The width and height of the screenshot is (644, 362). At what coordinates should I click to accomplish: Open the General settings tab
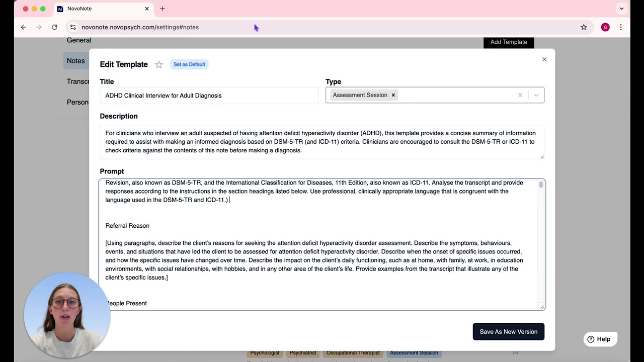[x=79, y=40]
